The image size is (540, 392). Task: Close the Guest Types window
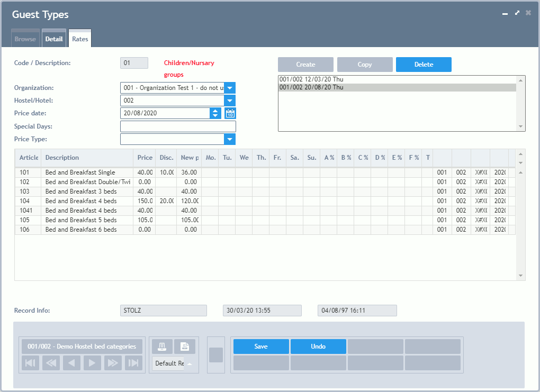528,13
